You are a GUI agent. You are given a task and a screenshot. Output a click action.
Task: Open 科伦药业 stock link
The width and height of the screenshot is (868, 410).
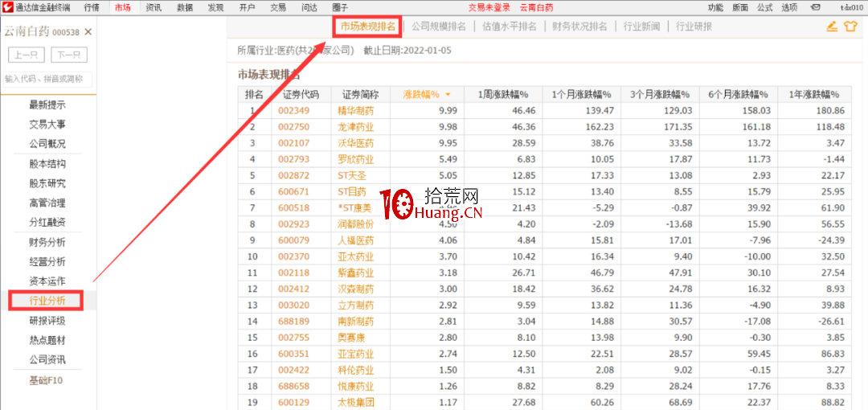pyautogui.click(x=356, y=371)
